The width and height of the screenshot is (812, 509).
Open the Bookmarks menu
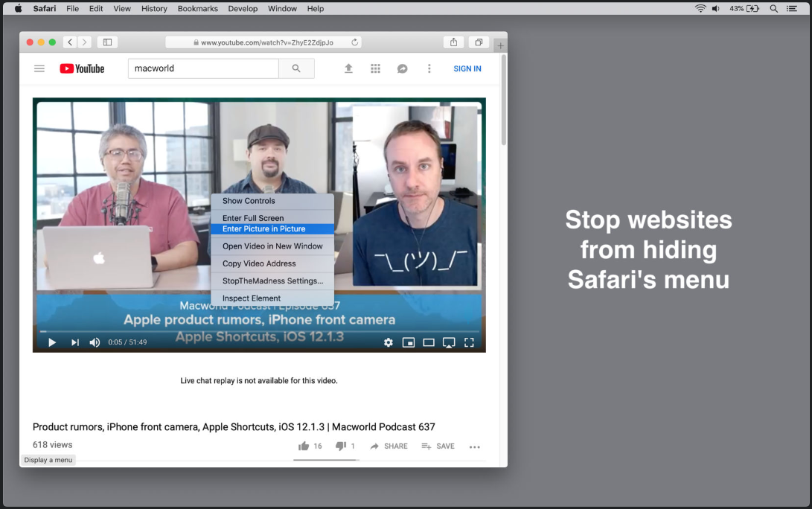(x=198, y=8)
